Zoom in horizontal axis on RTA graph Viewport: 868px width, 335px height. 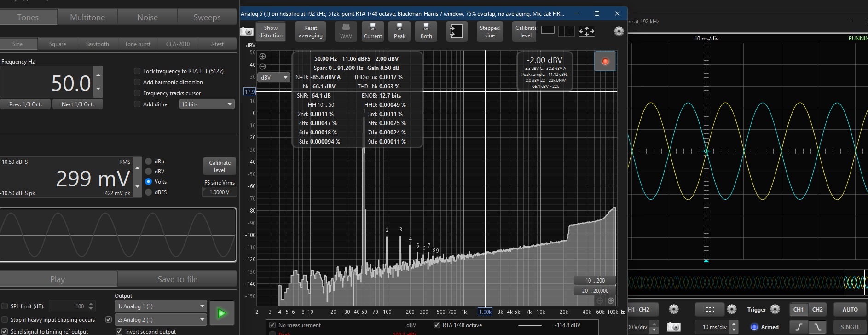point(611,300)
